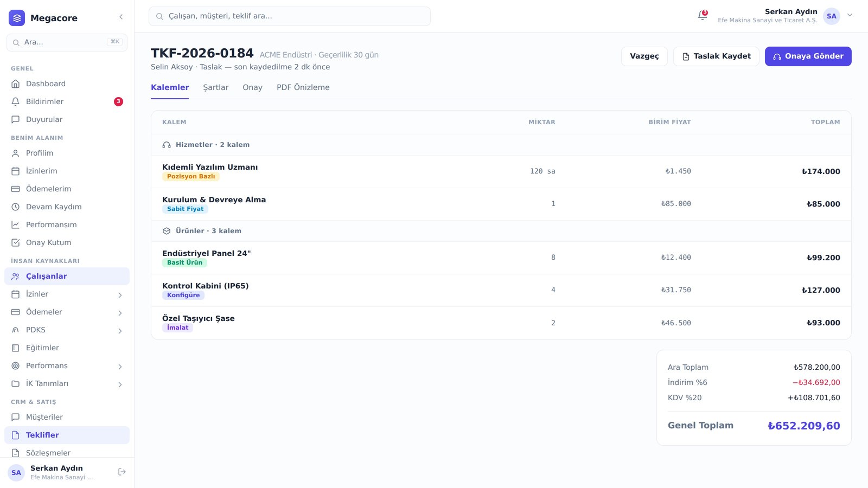Open Devam Kaydım in the sidebar
This screenshot has height=488, width=868.
point(67,207)
